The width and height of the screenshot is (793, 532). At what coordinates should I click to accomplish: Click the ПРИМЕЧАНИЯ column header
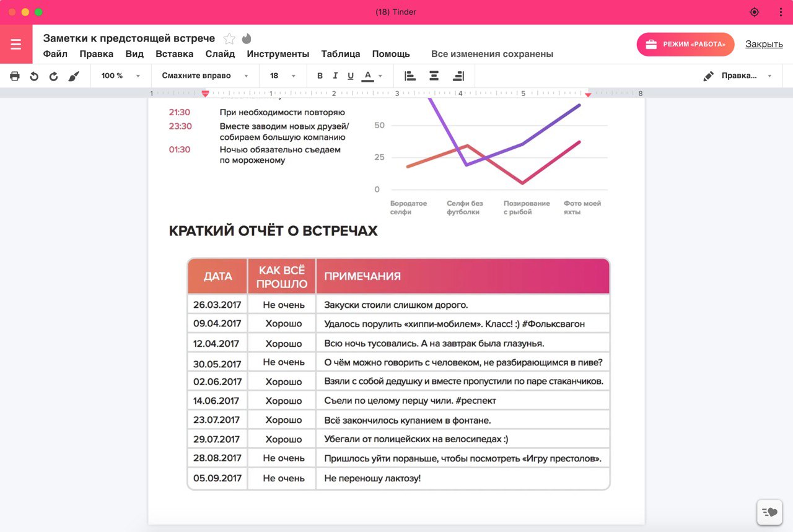tap(463, 276)
